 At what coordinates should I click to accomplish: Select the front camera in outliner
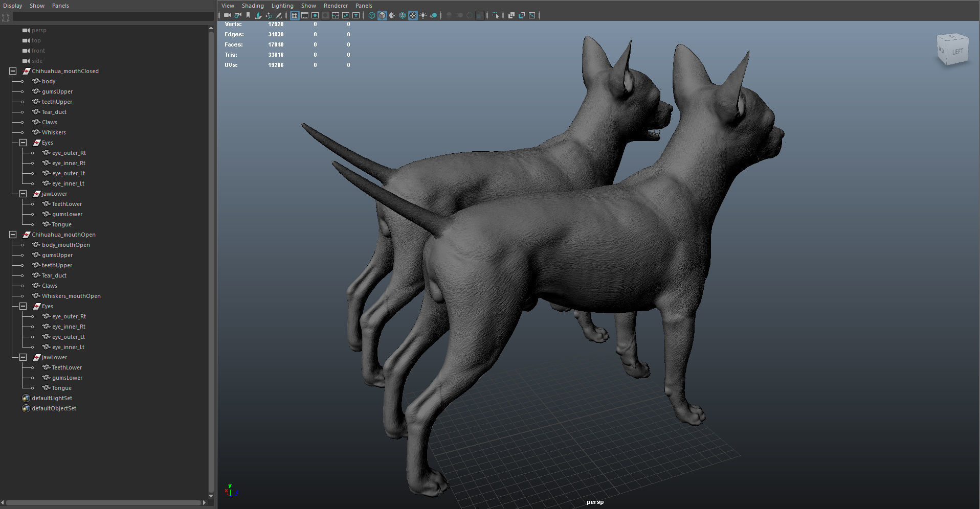(x=38, y=51)
